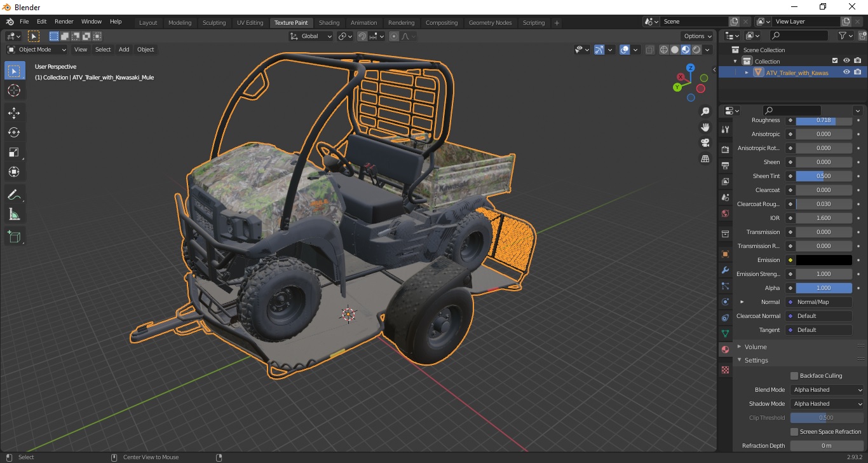The height and width of the screenshot is (463, 868).
Task: Open the File menu
Action: [24, 22]
